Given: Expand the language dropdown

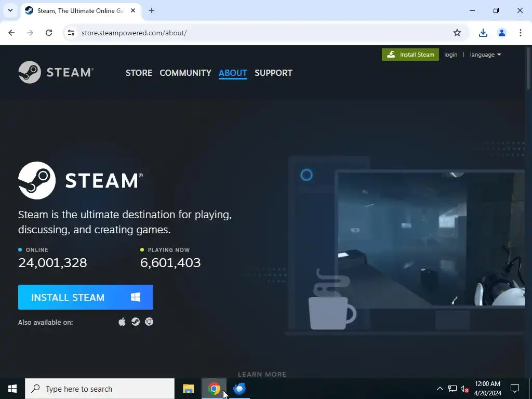Looking at the screenshot, I should click(x=485, y=55).
